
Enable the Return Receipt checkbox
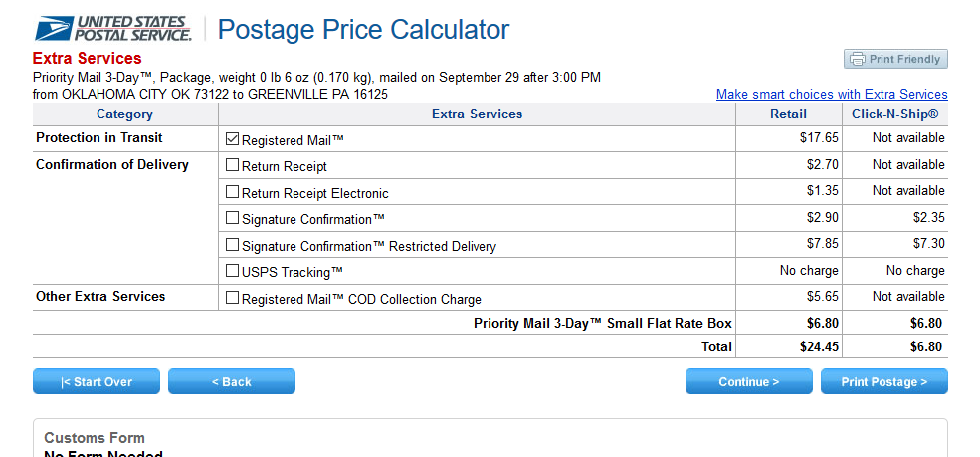(x=233, y=166)
